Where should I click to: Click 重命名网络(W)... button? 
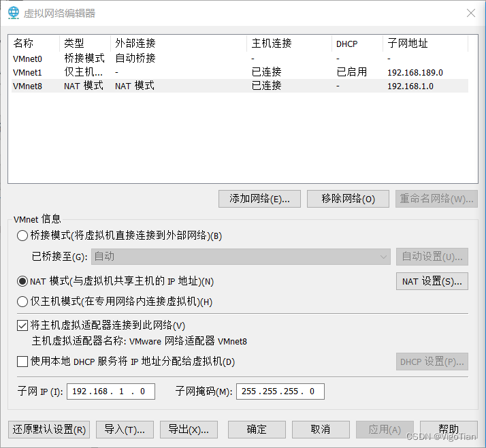coord(436,199)
